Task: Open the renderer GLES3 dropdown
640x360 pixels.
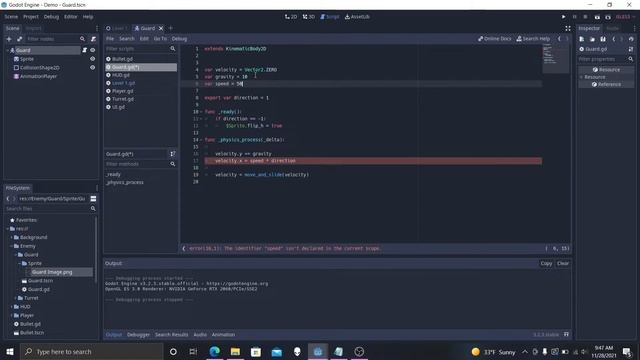Action: pos(624,17)
